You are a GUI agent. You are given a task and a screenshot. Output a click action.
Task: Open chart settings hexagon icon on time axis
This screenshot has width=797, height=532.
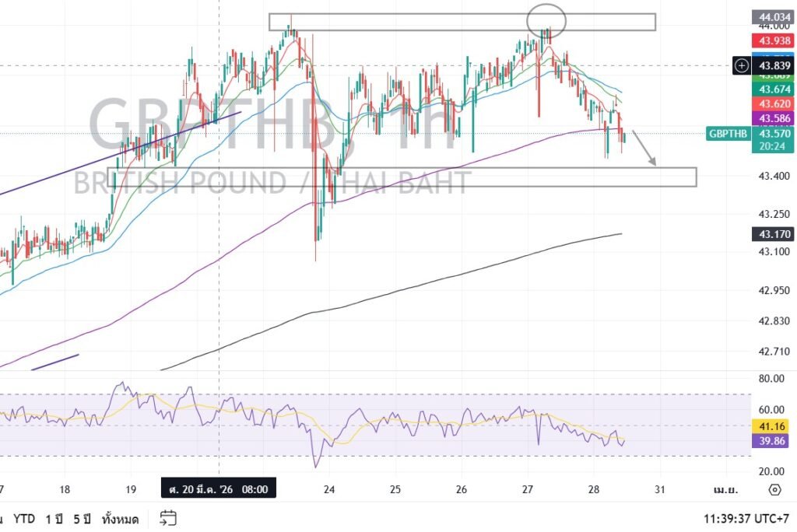774,489
